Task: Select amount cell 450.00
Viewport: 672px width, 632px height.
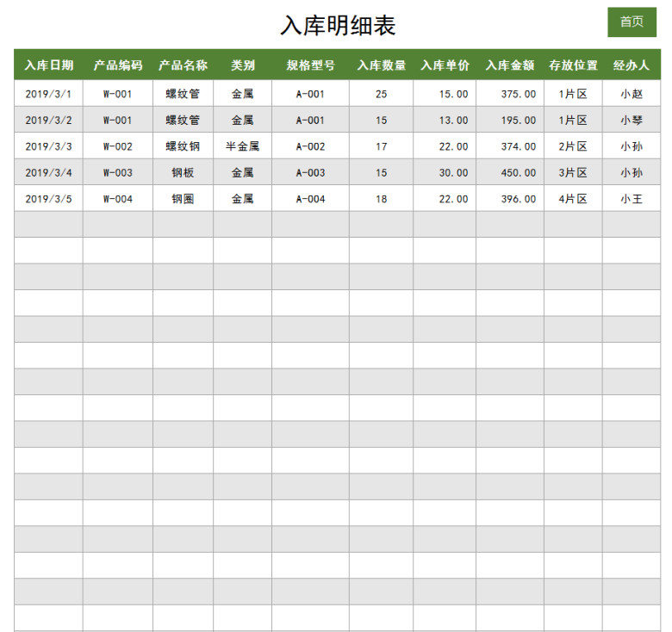Action: (x=510, y=172)
